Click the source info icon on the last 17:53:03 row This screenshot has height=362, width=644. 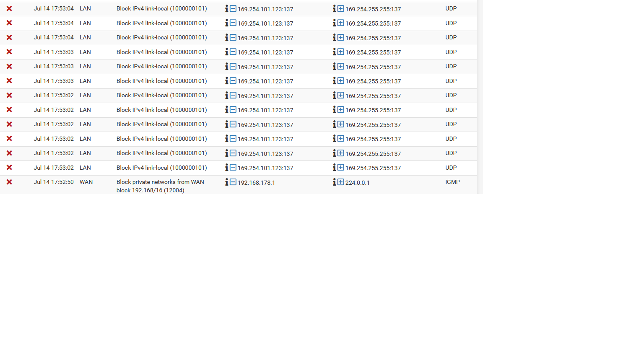[227, 81]
